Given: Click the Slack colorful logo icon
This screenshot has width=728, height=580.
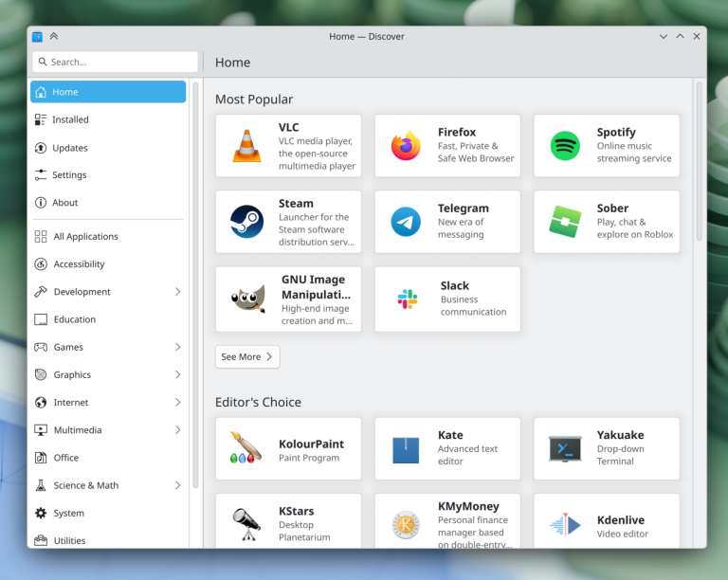Looking at the screenshot, I should tap(408, 299).
